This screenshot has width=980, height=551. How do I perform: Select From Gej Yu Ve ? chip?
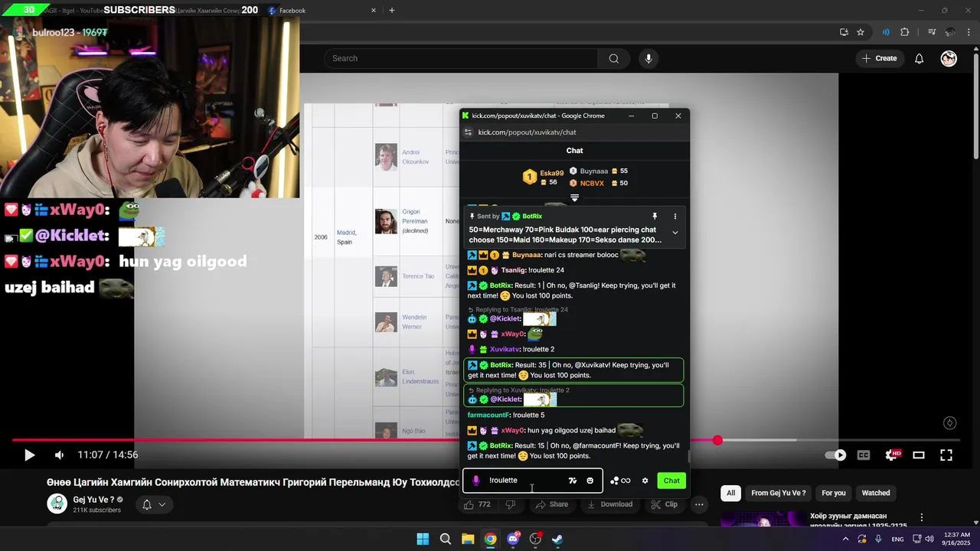778,493
